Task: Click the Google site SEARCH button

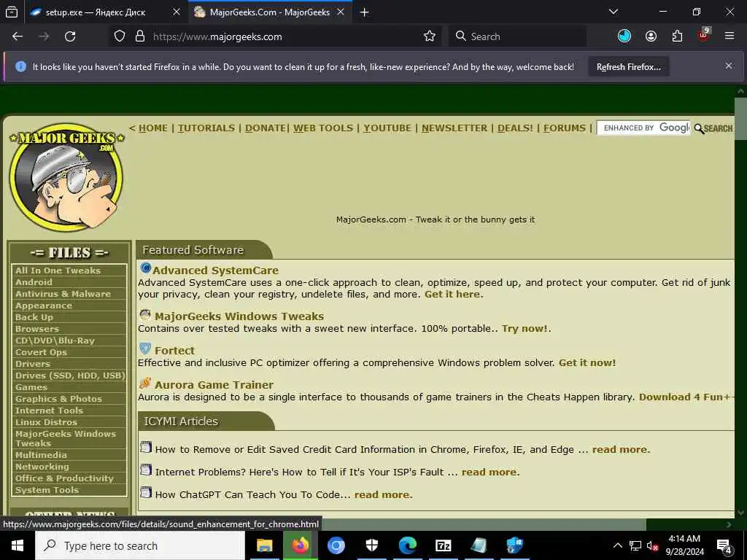Action: (x=713, y=128)
